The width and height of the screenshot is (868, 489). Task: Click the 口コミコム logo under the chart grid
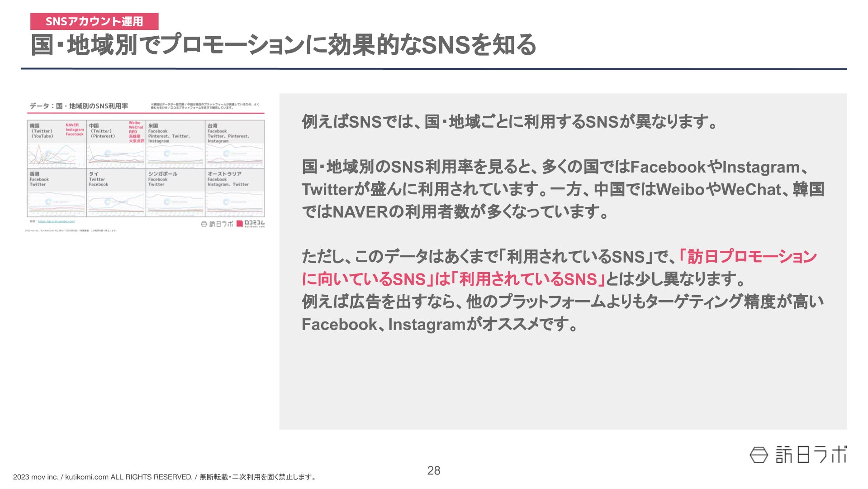point(251,224)
